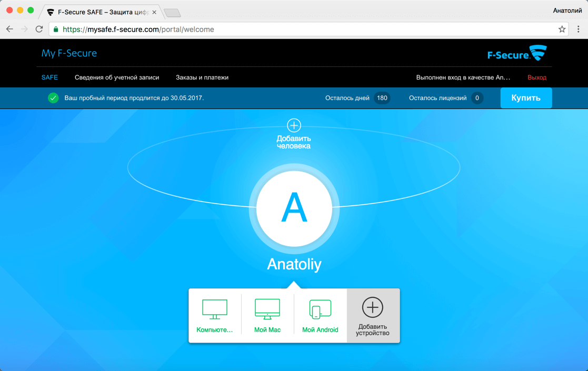Click the Выход logout link
Viewport: 588px width, 371px height.
click(x=538, y=77)
